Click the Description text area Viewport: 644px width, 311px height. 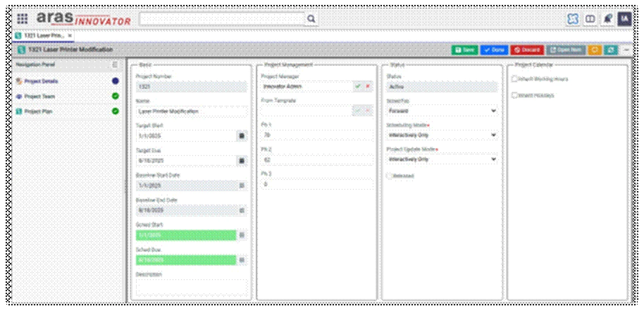click(x=191, y=287)
